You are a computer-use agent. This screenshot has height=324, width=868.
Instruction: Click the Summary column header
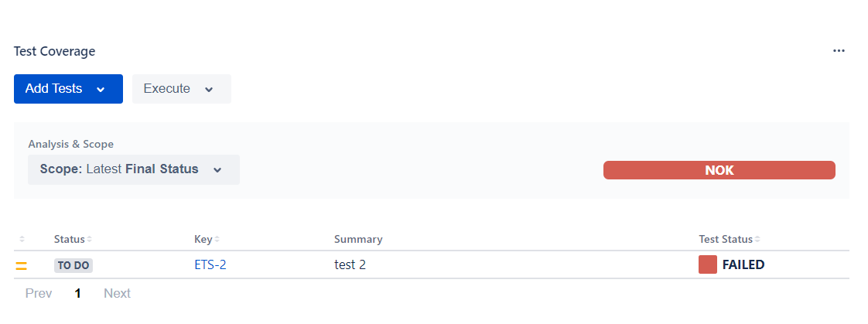tap(358, 240)
